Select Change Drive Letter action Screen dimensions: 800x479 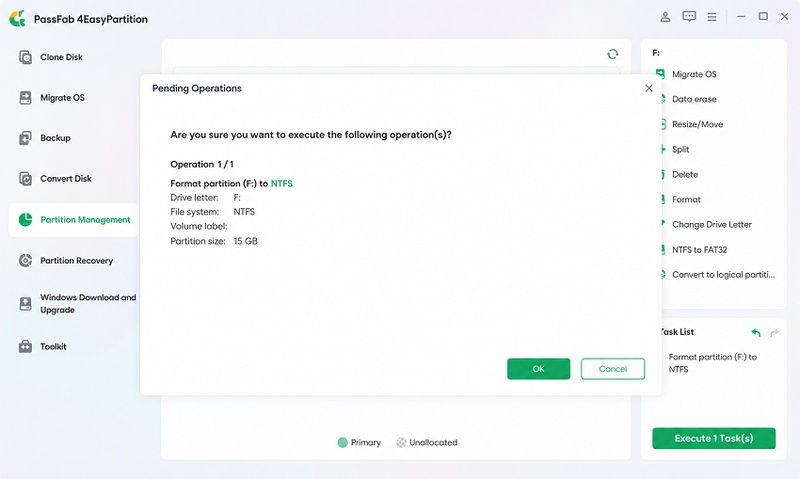click(x=712, y=224)
